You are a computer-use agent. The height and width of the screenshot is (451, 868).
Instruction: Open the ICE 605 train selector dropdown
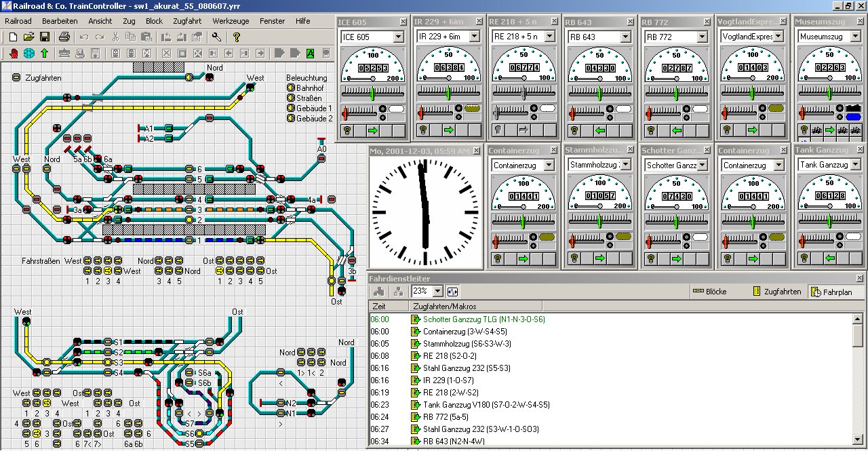pyautogui.click(x=398, y=37)
